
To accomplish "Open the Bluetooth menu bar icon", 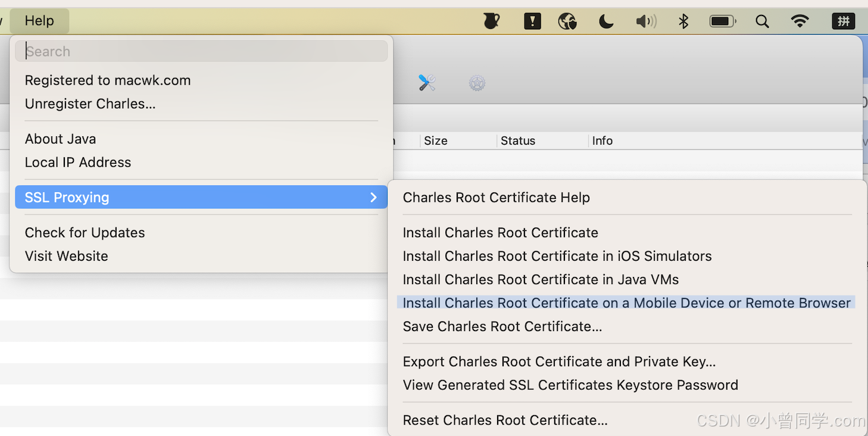I will 683,22.
